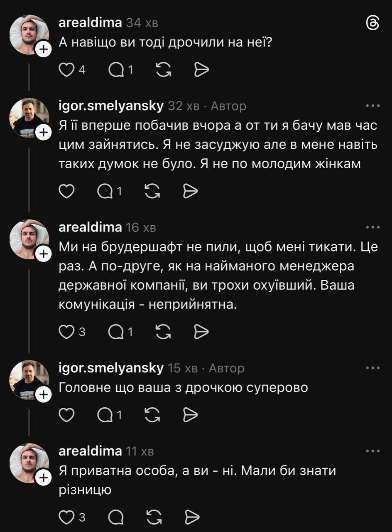Share the first arealdima comment
The width and height of the screenshot is (392, 532).
click(x=201, y=70)
